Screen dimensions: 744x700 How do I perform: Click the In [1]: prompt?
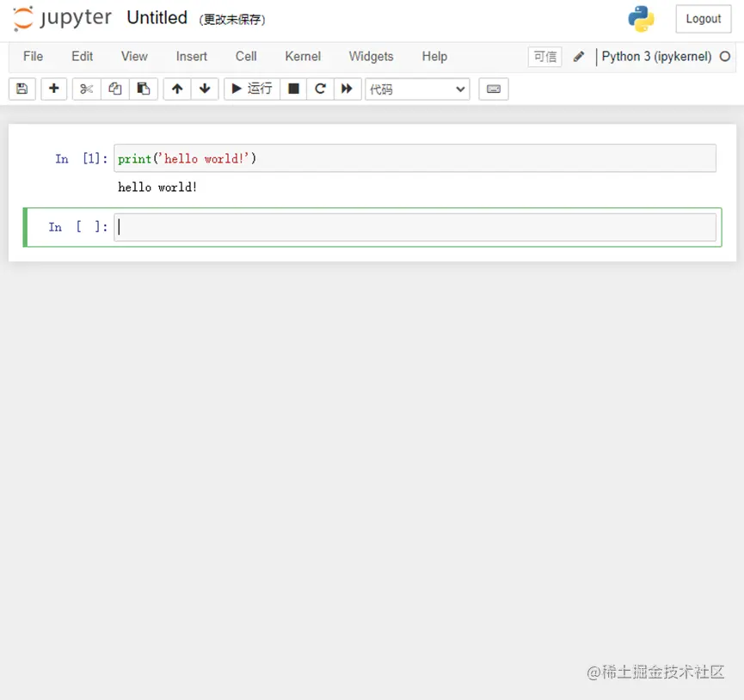point(81,158)
